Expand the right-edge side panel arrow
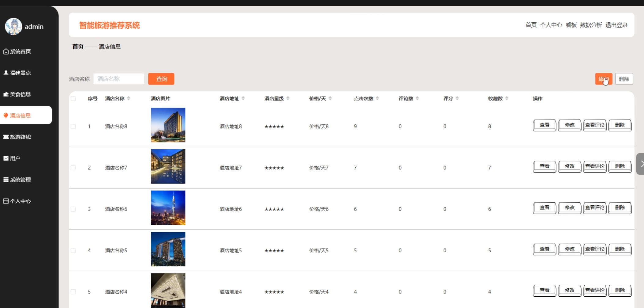Viewport: 644px width, 308px height. tap(640, 164)
